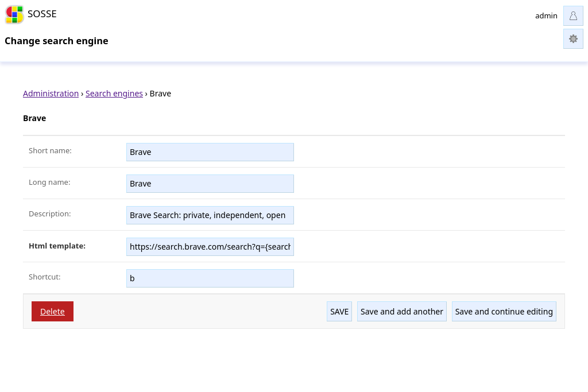
Task: Click the Description label
Action: pos(50,214)
